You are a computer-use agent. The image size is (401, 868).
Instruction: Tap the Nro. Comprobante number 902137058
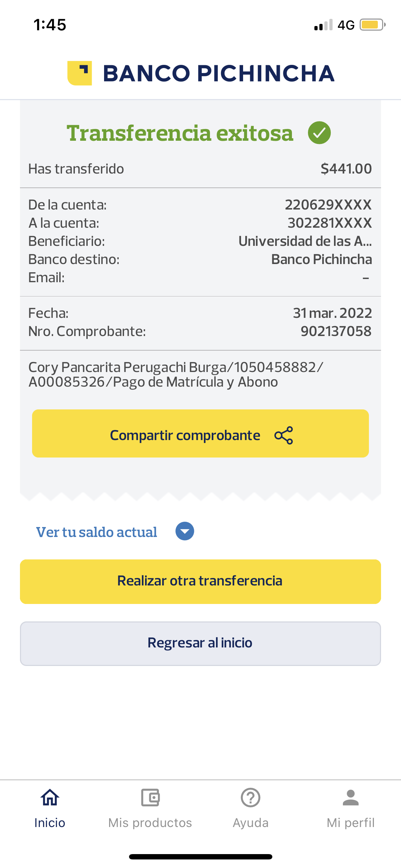click(x=336, y=331)
